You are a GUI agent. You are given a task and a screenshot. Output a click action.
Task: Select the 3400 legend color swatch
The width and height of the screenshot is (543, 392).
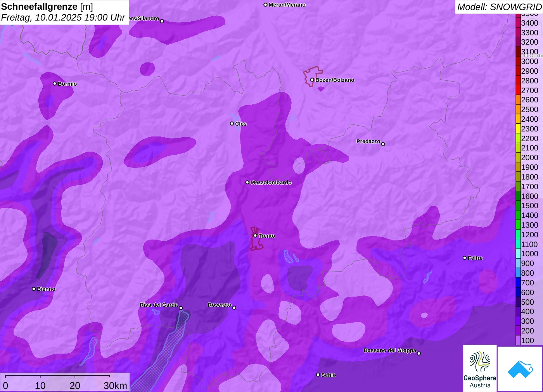[518, 23]
